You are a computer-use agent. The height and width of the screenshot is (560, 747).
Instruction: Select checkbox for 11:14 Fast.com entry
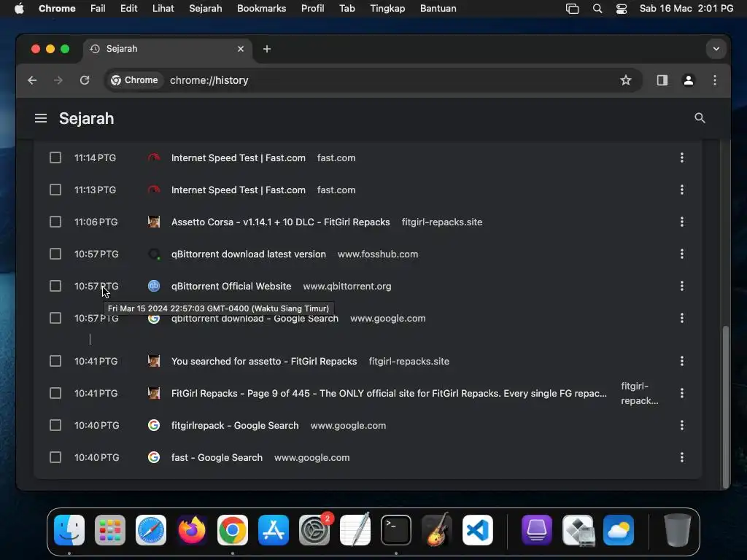tap(55, 157)
